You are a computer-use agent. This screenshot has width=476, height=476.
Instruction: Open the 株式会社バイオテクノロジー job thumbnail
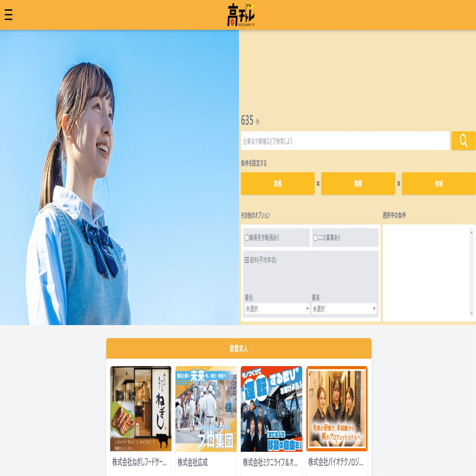tap(337, 408)
